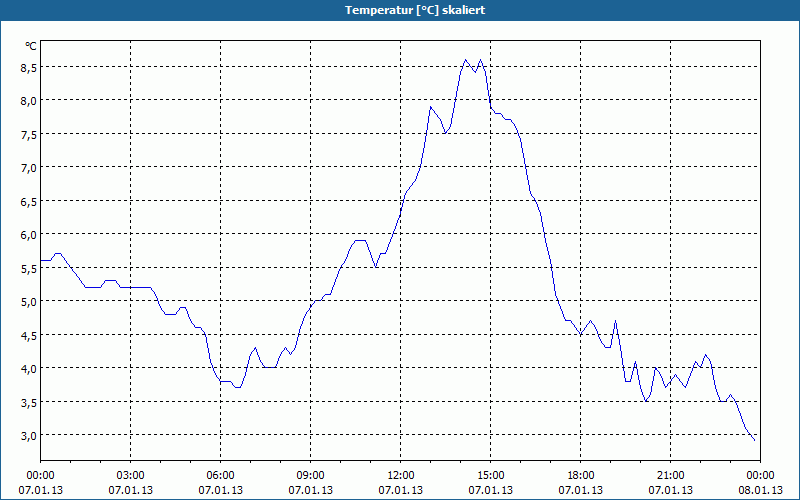Click the 7,0 y-axis label
Image resolution: width=800 pixels, height=500 pixels.
28,168
